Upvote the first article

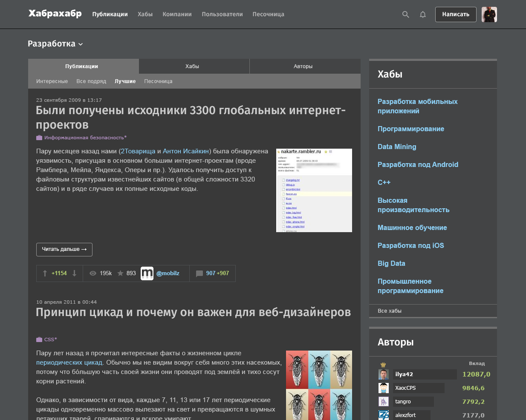click(x=45, y=273)
